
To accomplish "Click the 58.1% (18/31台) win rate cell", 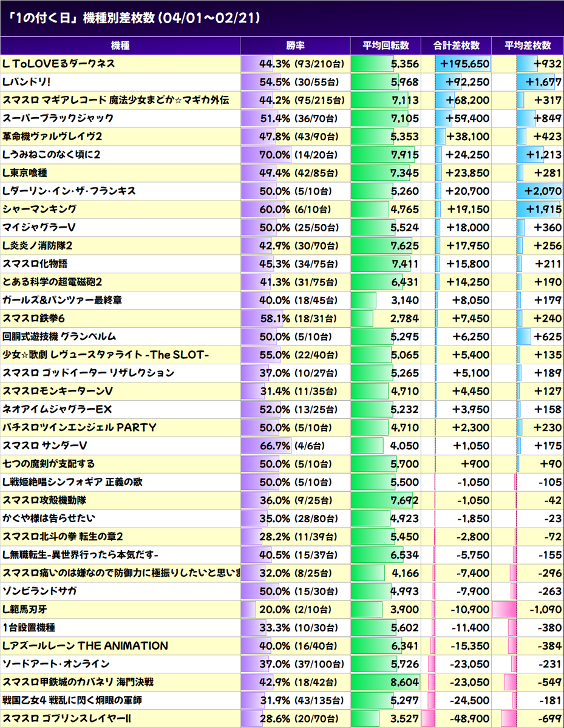I will pos(295,319).
